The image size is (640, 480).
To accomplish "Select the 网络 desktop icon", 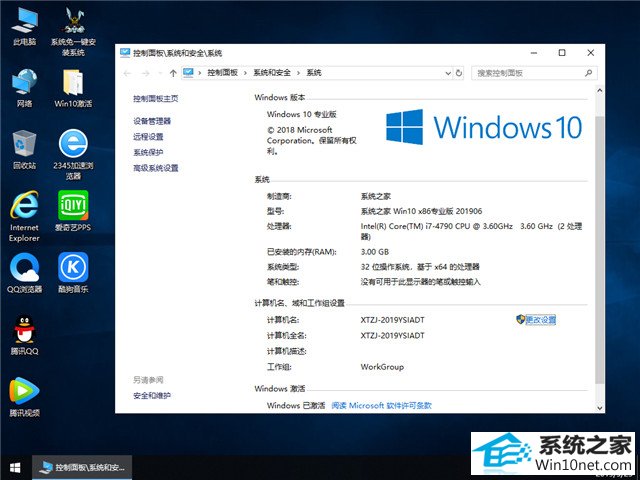I will coord(24,88).
